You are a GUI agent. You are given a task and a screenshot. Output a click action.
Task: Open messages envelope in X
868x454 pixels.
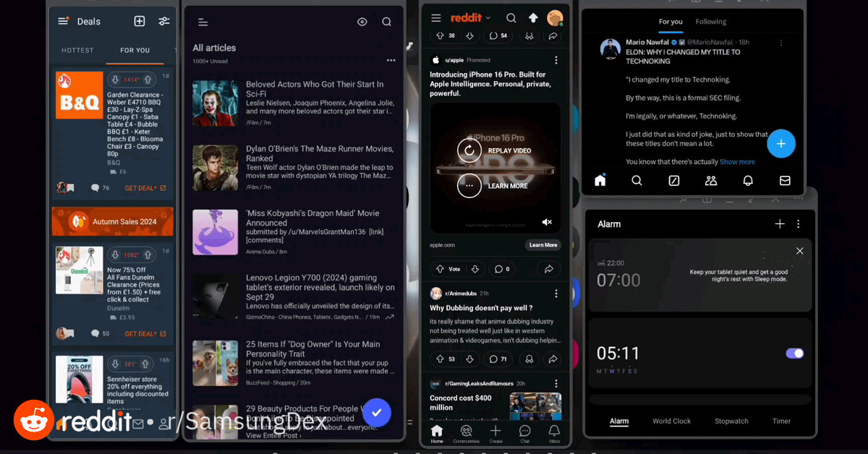pyautogui.click(x=785, y=181)
